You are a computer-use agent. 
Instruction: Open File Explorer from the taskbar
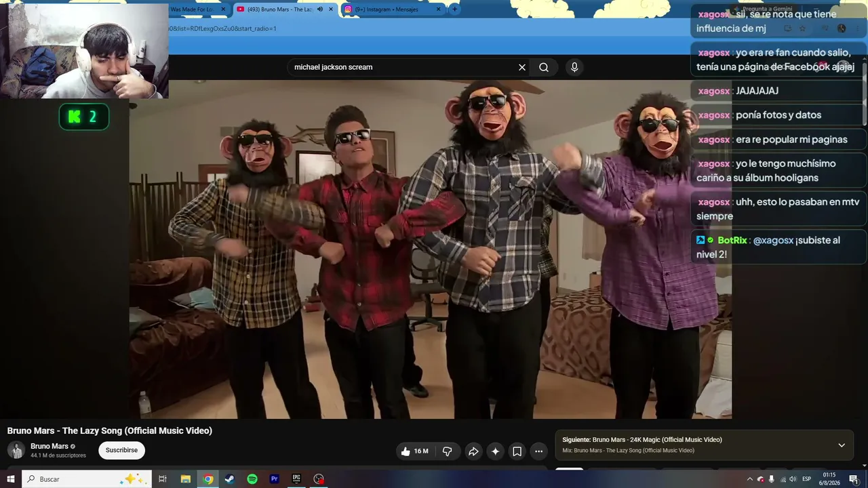tap(186, 479)
